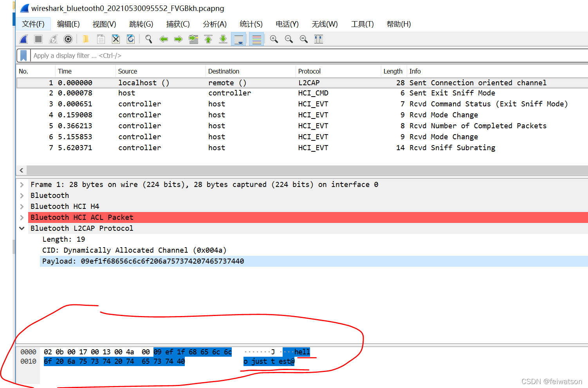Click hex bytes row at offset 0000
The image size is (588, 388).
pos(138,352)
